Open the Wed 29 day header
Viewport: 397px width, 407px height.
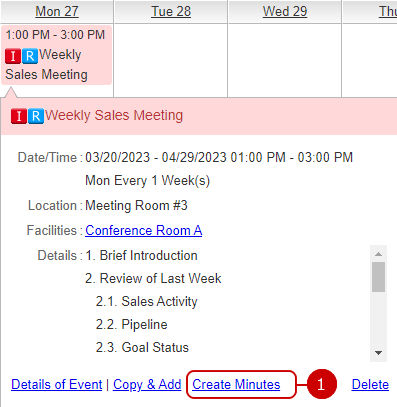click(285, 11)
